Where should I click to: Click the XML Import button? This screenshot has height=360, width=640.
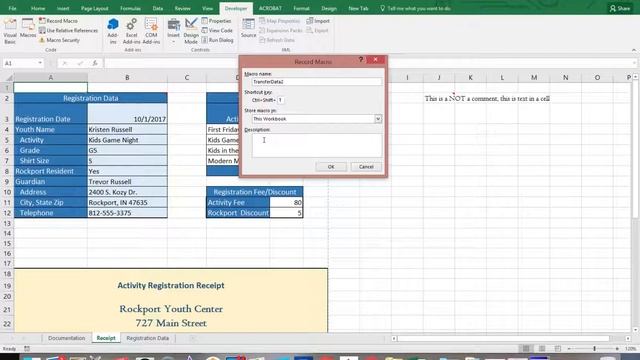(x=318, y=21)
